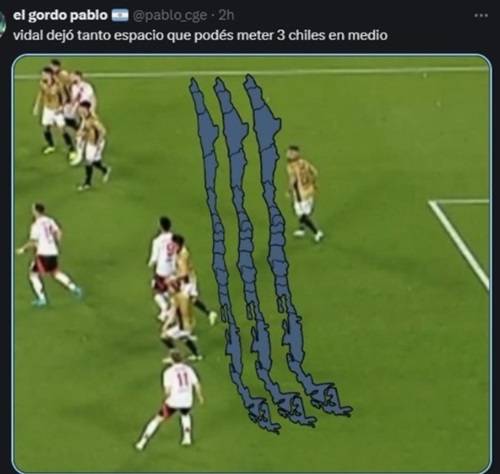Viewport: 500px width, 474px height.
Task: Visit the @pablo_cge handle link
Action: [x=170, y=16]
